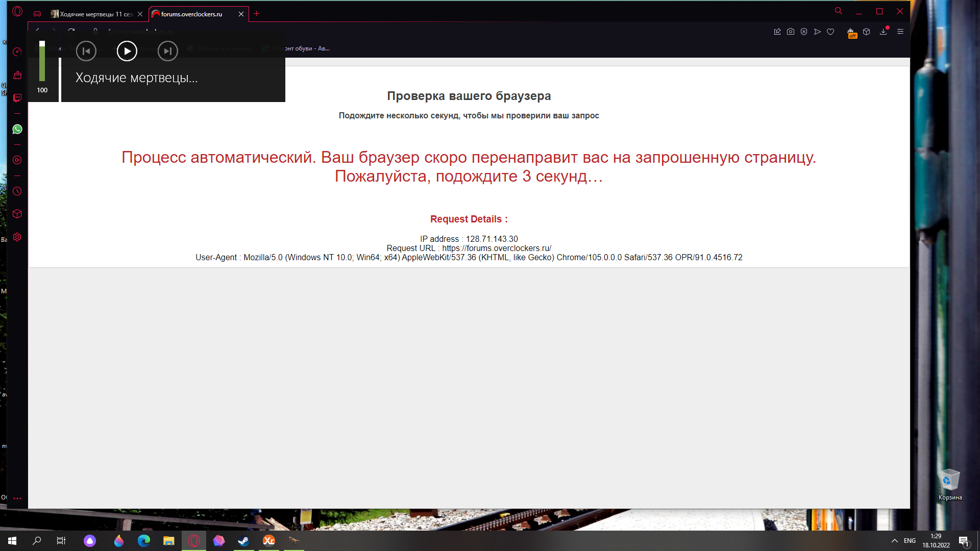The width and height of the screenshot is (980, 551).
Task: Open sidebar History clock icon
Action: coord(17,191)
